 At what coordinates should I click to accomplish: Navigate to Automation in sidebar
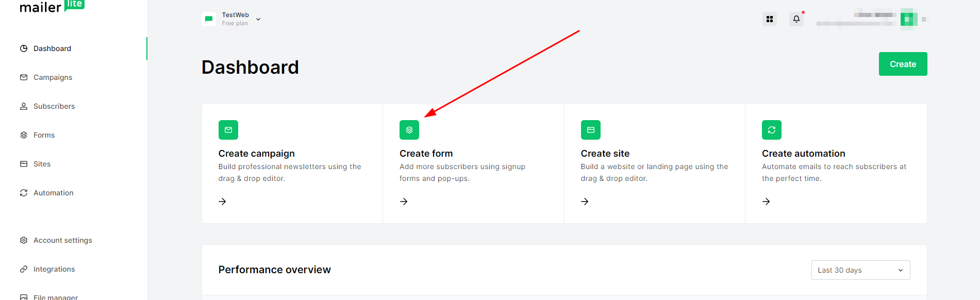53,193
